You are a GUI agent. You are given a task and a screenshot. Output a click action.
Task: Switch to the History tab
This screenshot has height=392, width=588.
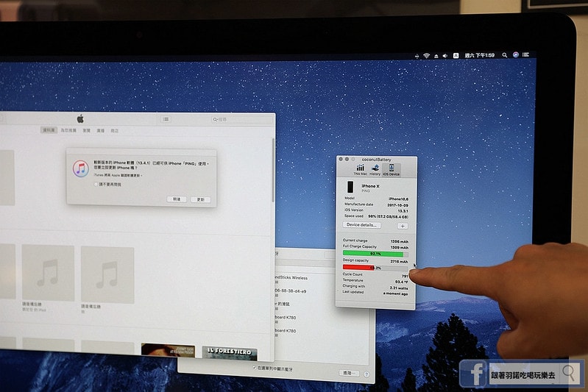375,170
